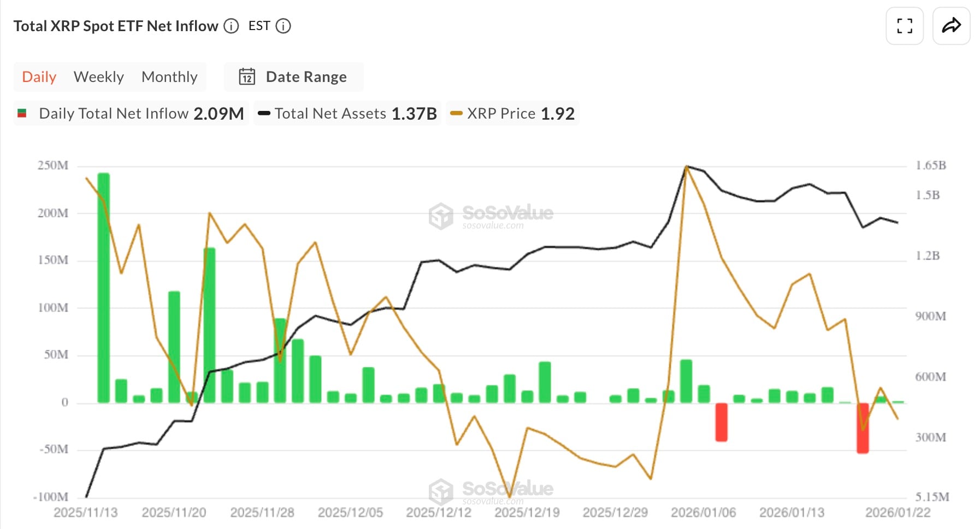Screen dimensions: 980x529
Task: Enter fullscreen mode for the chart
Action: click(x=905, y=25)
